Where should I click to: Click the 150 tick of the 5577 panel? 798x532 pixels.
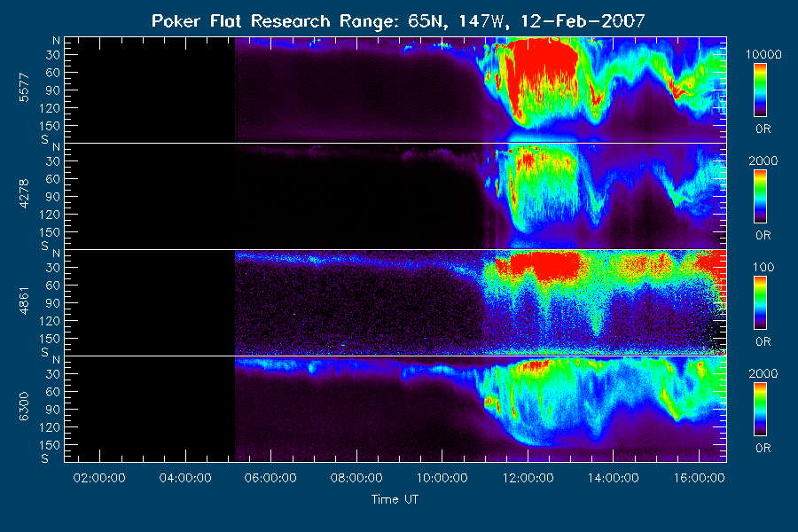(x=50, y=126)
